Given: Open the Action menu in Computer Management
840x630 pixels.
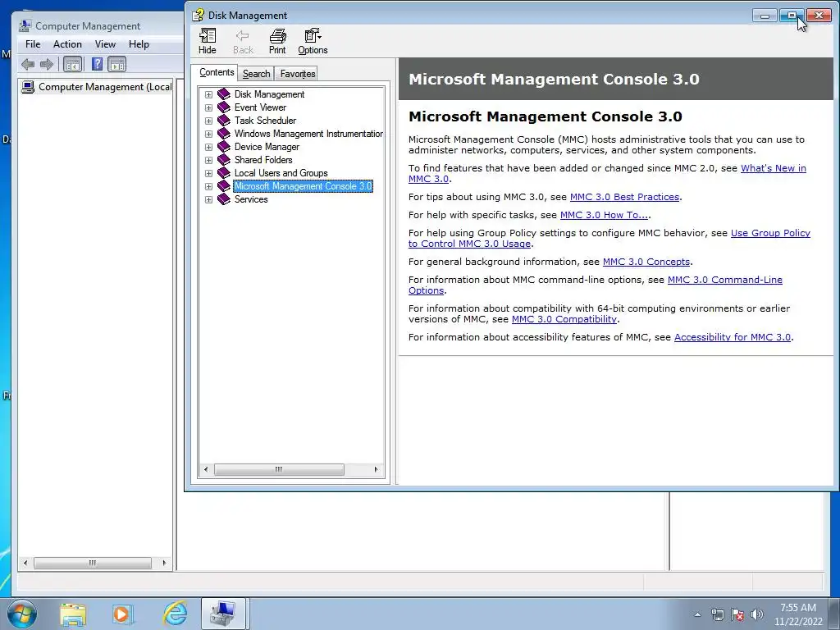Looking at the screenshot, I should (x=67, y=44).
